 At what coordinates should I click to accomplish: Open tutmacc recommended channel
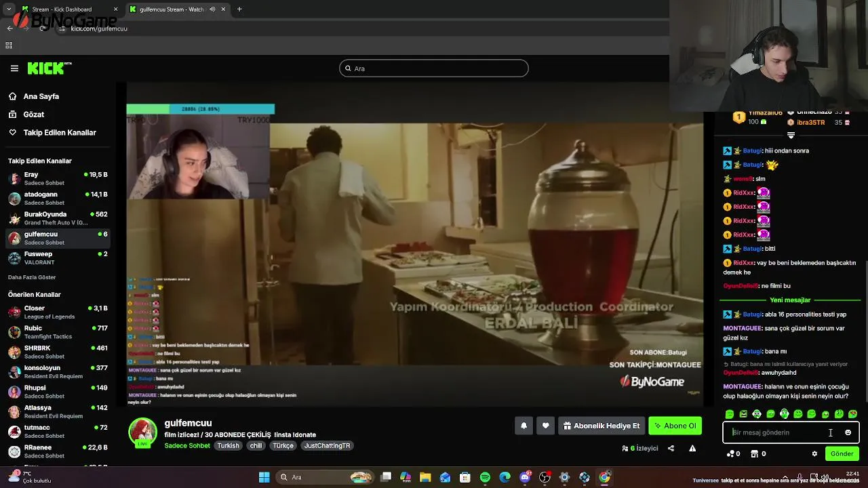(x=58, y=432)
